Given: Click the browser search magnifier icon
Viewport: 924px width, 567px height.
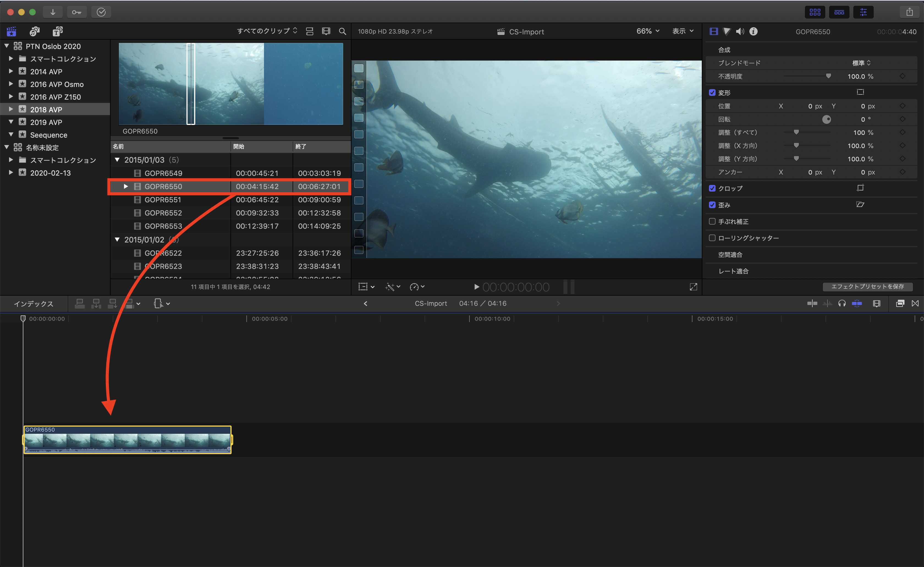Looking at the screenshot, I should point(342,32).
